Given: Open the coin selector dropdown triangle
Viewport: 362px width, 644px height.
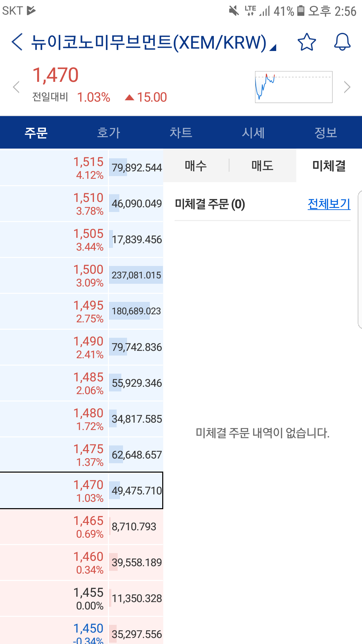Looking at the screenshot, I should tap(273, 48).
